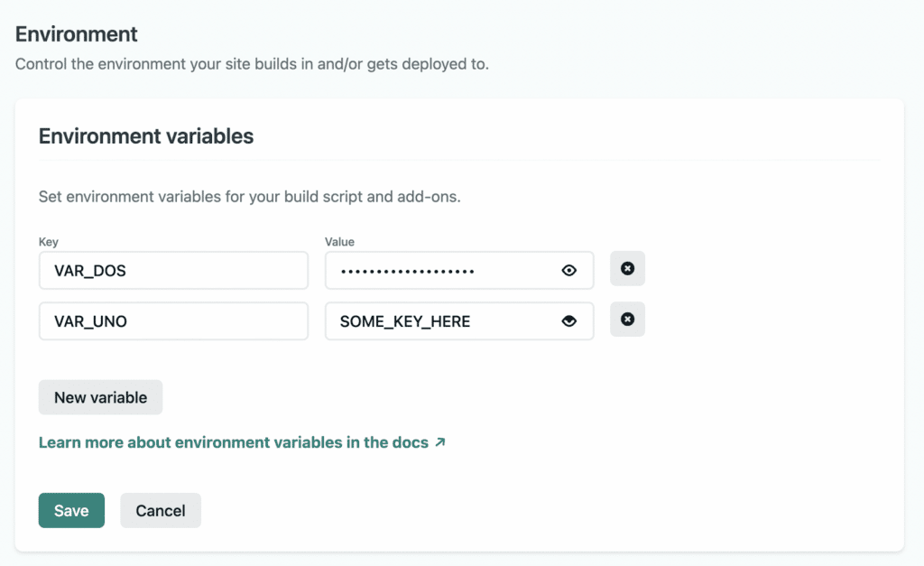Open the environment variables documentation
The image size is (924, 566).
pos(233,442)
